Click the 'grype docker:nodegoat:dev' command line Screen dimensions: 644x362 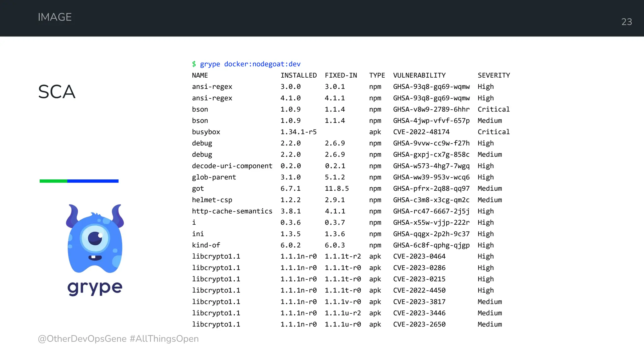pos(250,64)
